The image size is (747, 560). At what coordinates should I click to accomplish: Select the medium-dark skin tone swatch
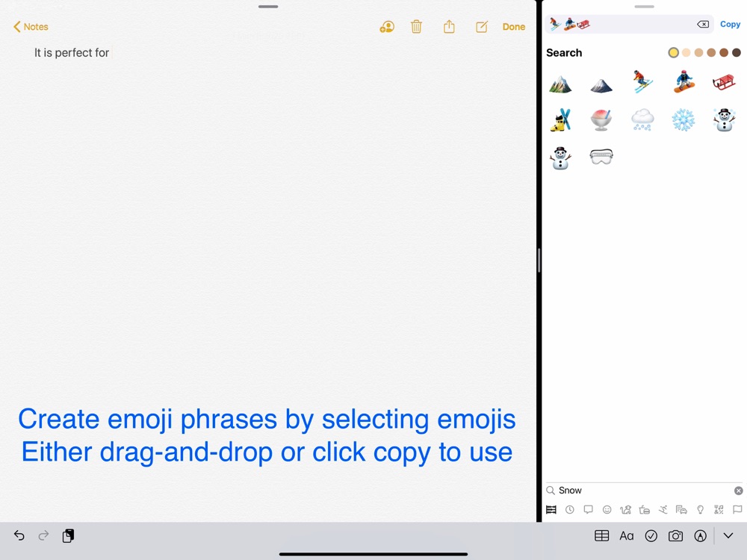[724, 52]
